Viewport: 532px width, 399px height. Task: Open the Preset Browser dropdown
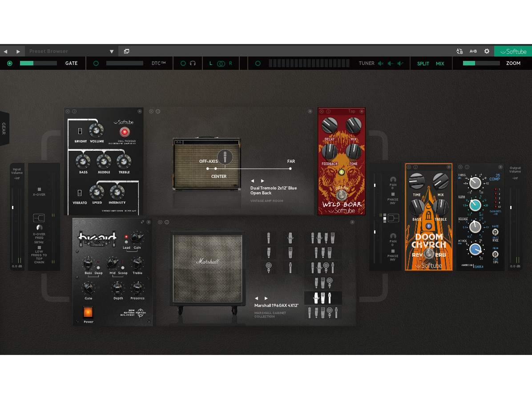click(x=112, y=52)
